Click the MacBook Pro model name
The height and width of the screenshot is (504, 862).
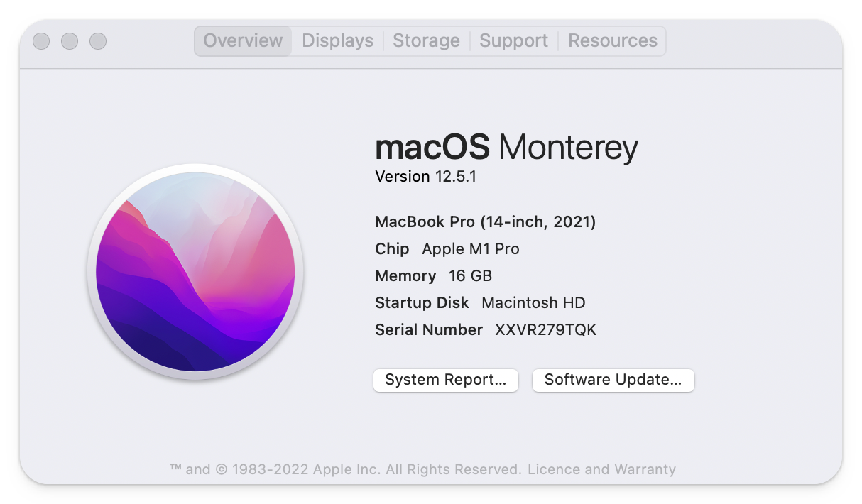point(485,221)
